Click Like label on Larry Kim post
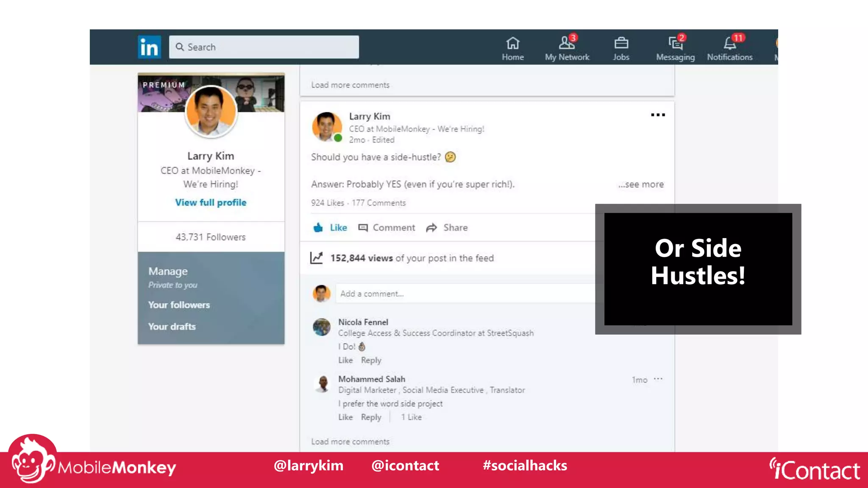 pyautogui.click(x=338, y=227)
